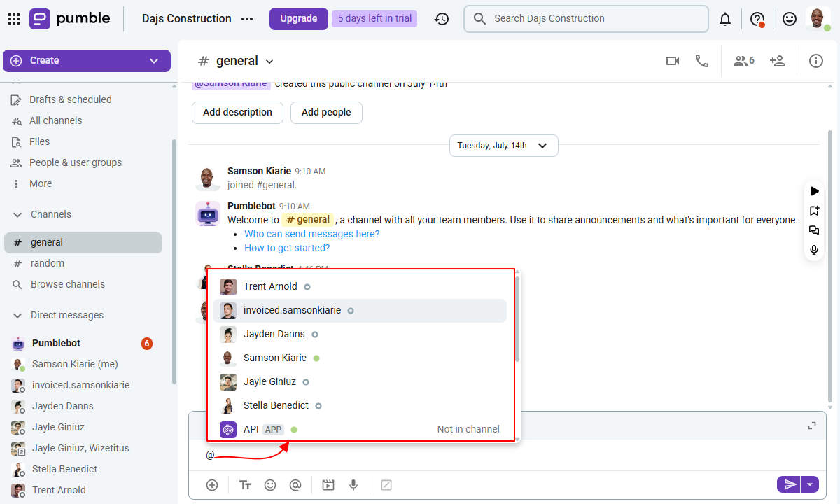Select API app from mention list
The height and width of the screenshot is (504, 840).
point(360,430)
